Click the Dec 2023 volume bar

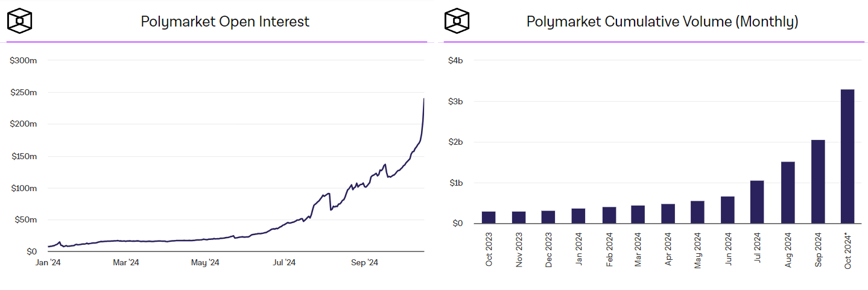[548, 217]
